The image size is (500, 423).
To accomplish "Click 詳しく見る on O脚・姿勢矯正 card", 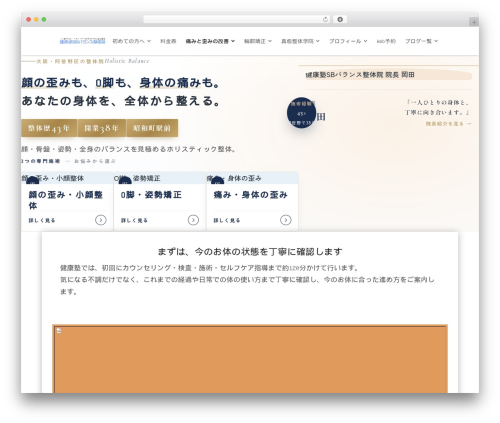I will click(134, 220).
